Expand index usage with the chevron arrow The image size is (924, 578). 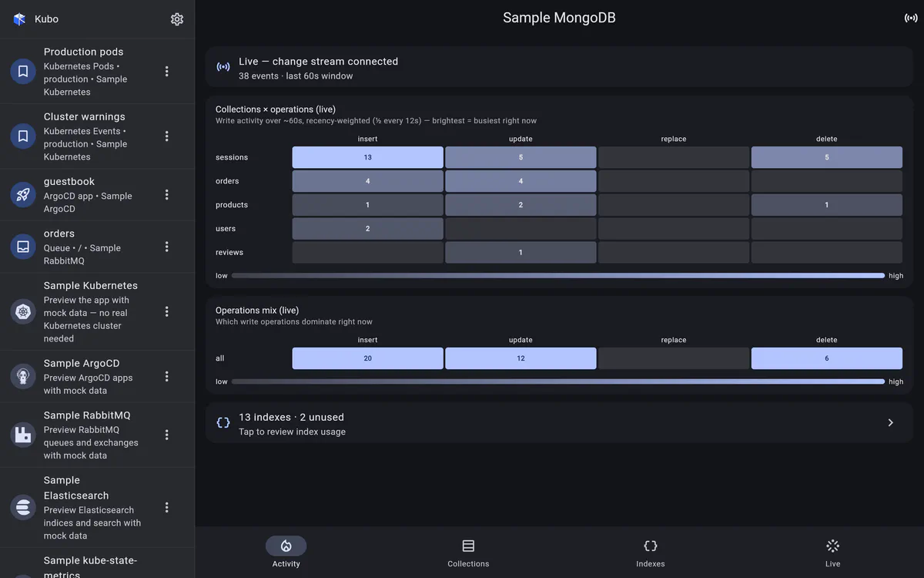tap(890, 422)
